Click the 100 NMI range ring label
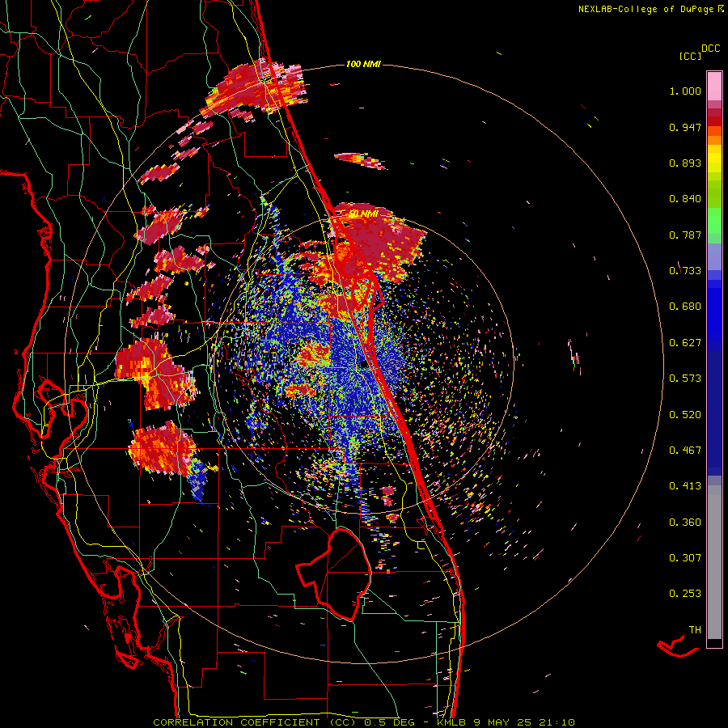The width and height of the screenshot is (728, 728). 363,64
